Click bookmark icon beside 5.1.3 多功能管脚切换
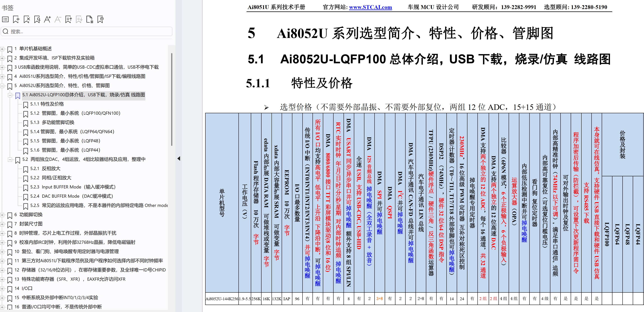 [x=25, y=123]
